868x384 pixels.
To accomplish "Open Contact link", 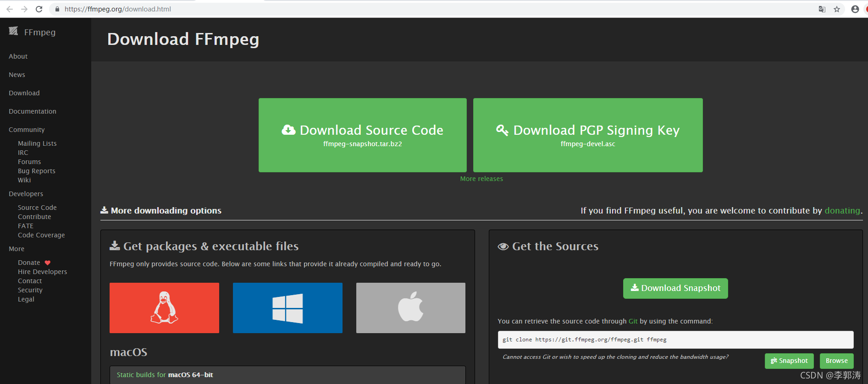I will pos(30,281).
